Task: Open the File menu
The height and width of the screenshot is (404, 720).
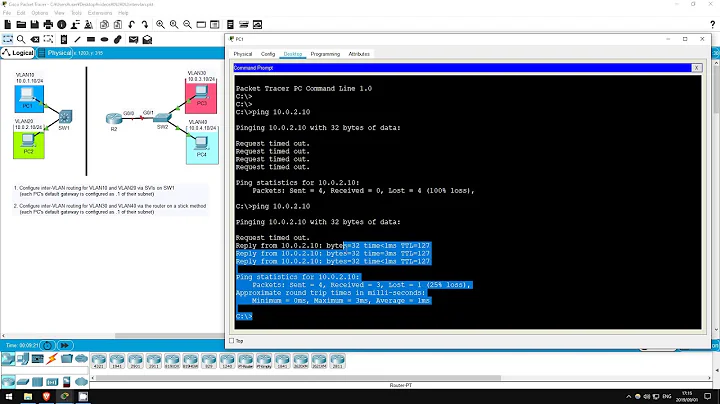Action: [x=6, y=13]
